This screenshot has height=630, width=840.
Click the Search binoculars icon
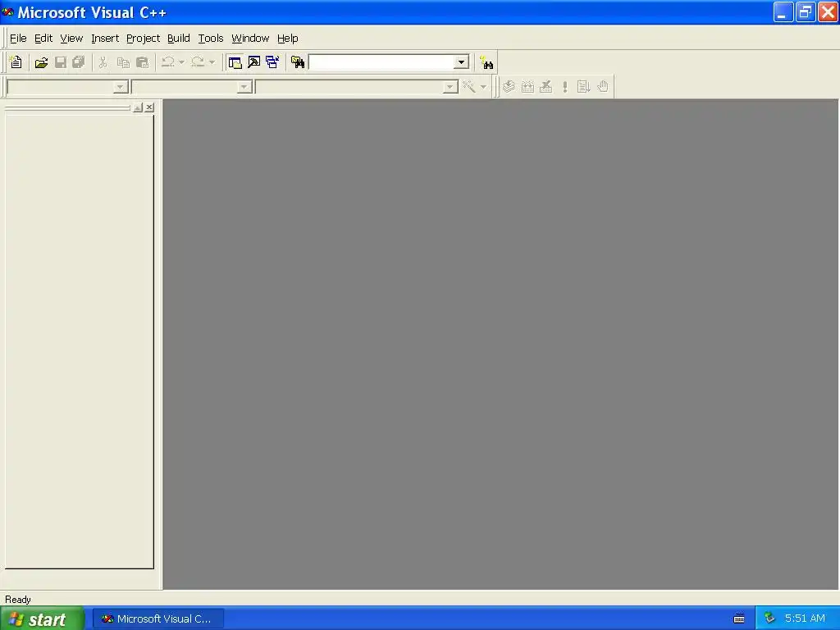486,62
